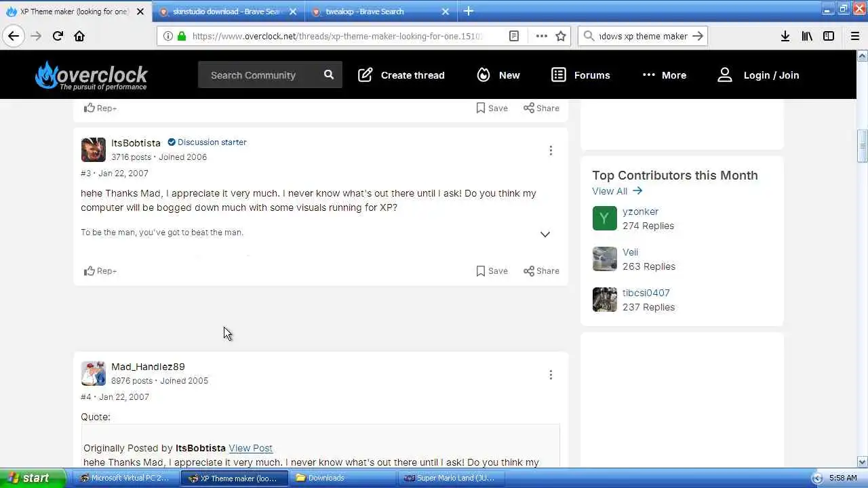The height and width of the screenshot is (488, 868).
Task: Give Rep+ to ItsBobtista's post #3
Action: (100, 271)
